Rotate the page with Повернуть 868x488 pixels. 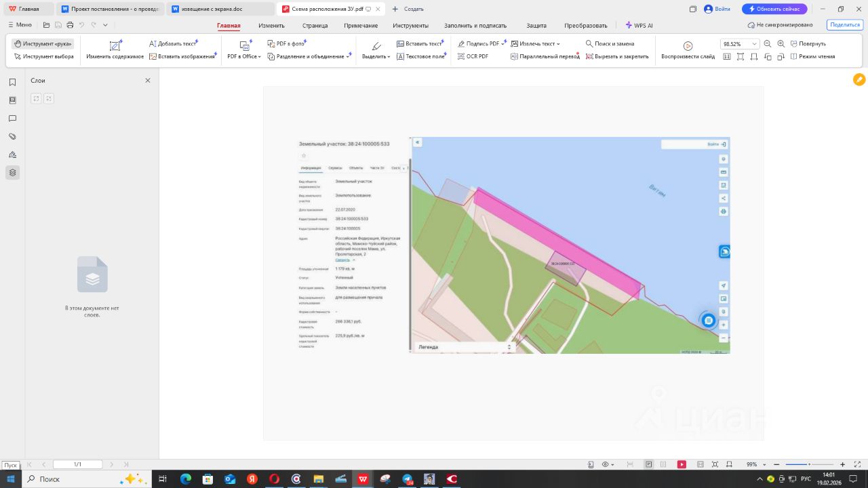[x=808, y=43]
